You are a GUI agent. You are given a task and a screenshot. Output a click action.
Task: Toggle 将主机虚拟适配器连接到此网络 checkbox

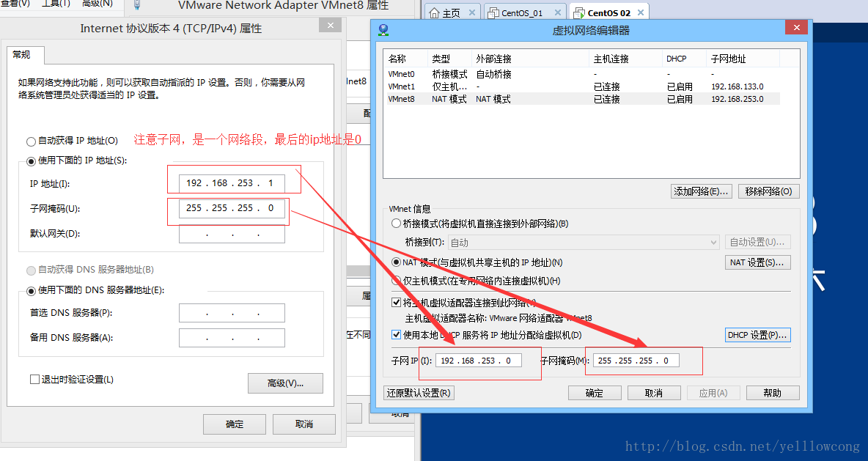tap(396, 302)
